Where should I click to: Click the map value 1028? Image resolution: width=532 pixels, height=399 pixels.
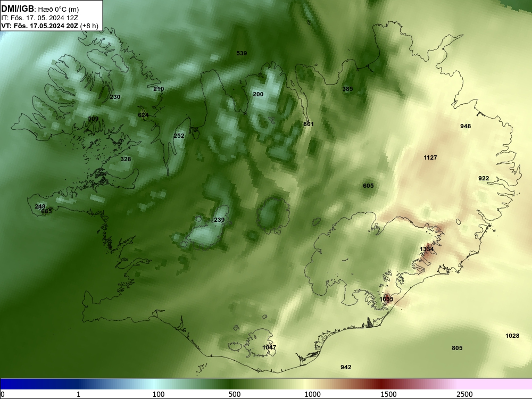[512, 336]
